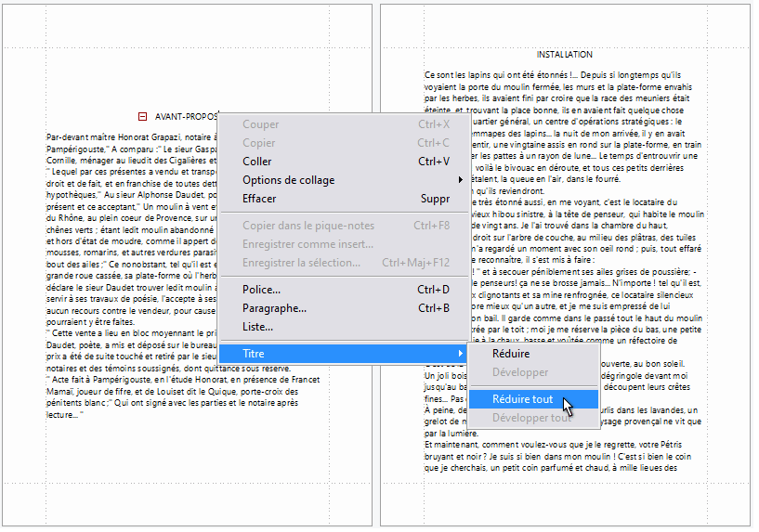Screen dimensions: 759x532
Task: Select Effacer in the context menu
Action: point(259,199)
